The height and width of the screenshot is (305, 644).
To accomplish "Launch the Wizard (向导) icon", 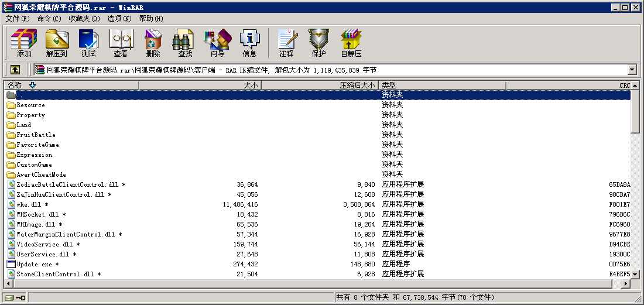I will 218,43.
